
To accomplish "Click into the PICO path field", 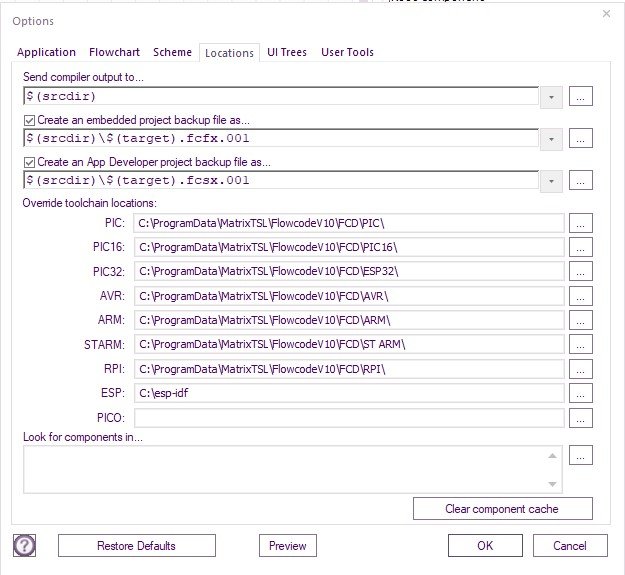I will [x=348, y=418].
